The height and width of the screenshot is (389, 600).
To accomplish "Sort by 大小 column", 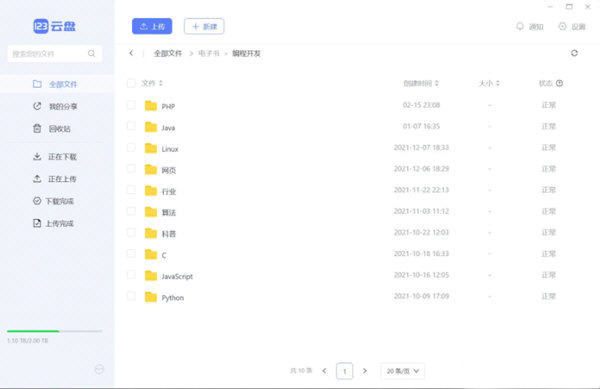I will 489,83.
